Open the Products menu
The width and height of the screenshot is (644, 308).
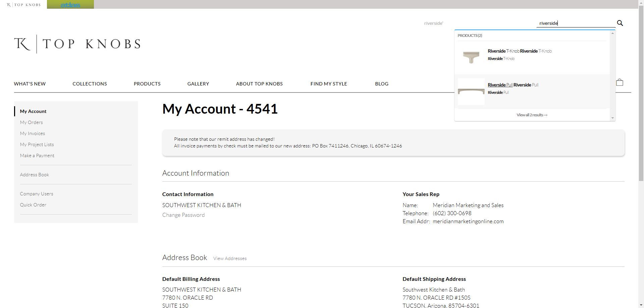click(x=147, y=84)
